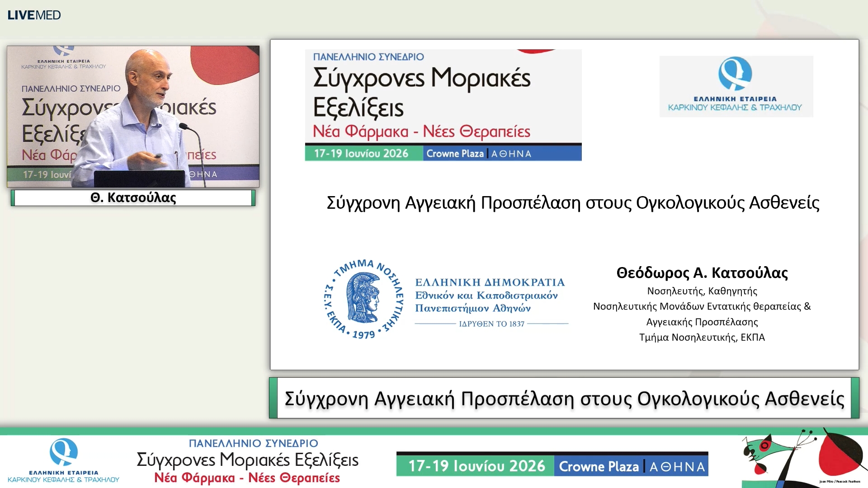Open the speaker video thumbnail

click(x=133, y=116)
